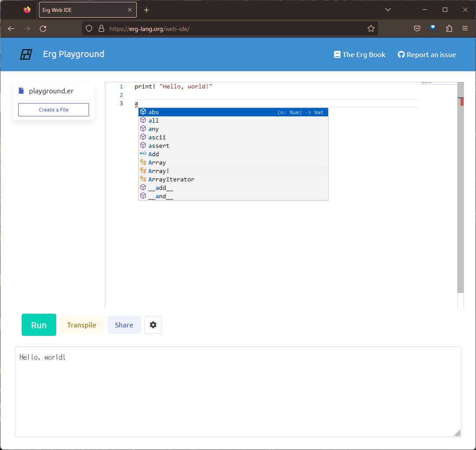Click the blue gem extension icon

tap(433, 28)
